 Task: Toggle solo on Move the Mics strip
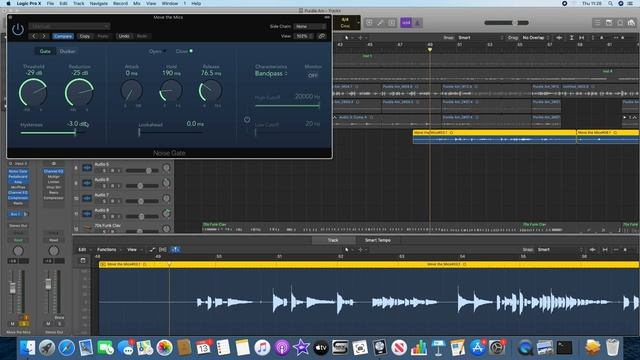pos(24,324)
